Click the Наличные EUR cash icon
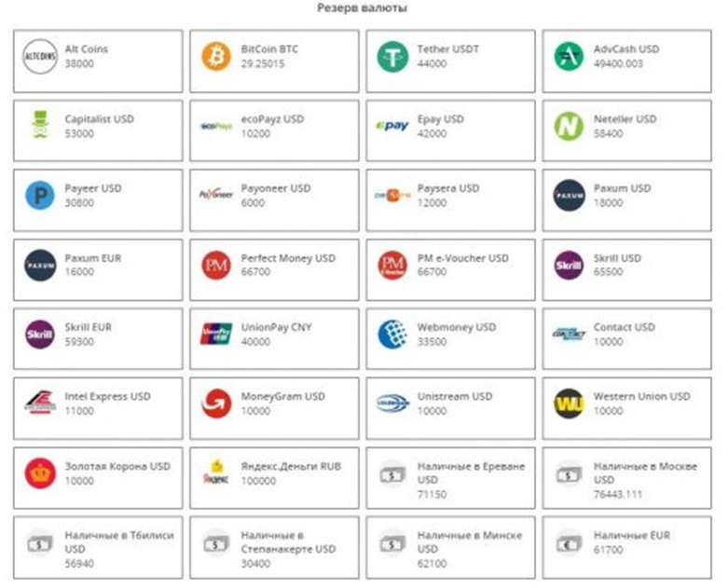728x588 pixels. click(569, 542)
